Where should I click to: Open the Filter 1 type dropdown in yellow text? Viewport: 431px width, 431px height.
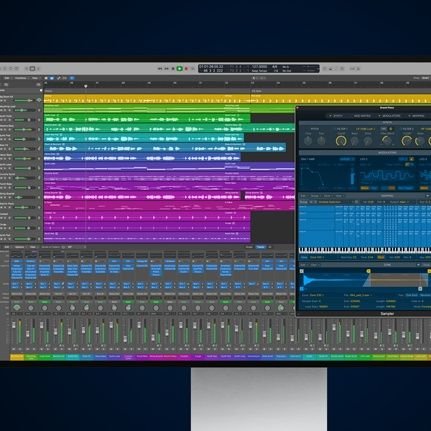pos(365,129)
